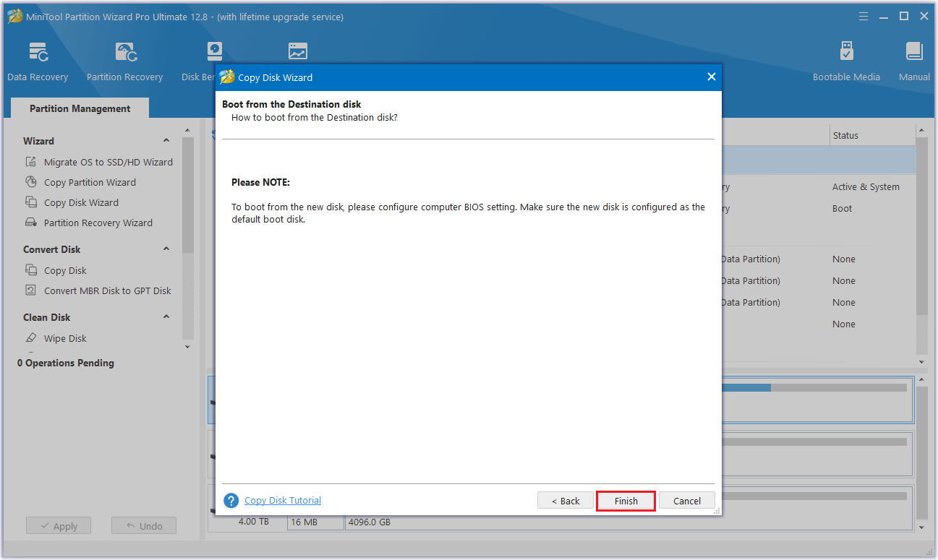The width and height of the screenshot is (938, 560).
Task: Open Partition Recovery tool
Action: tap(124, 62)
